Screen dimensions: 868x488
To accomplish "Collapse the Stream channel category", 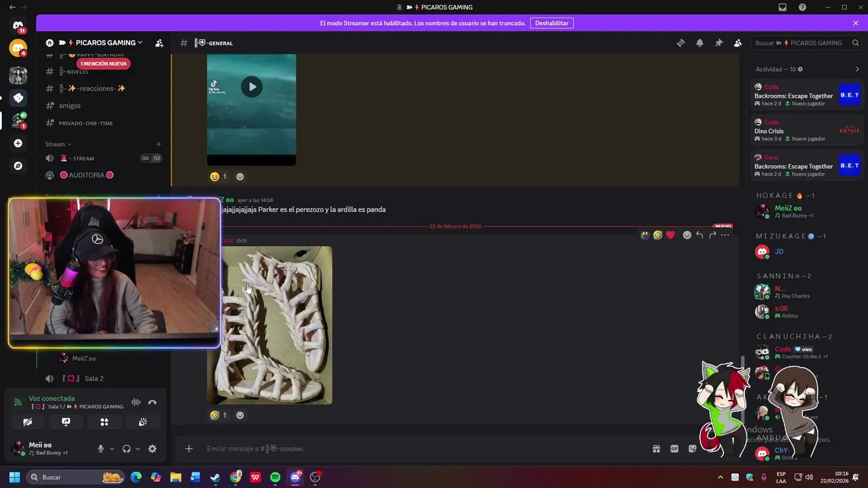I will pyautogui.click(x=58, y=144).
